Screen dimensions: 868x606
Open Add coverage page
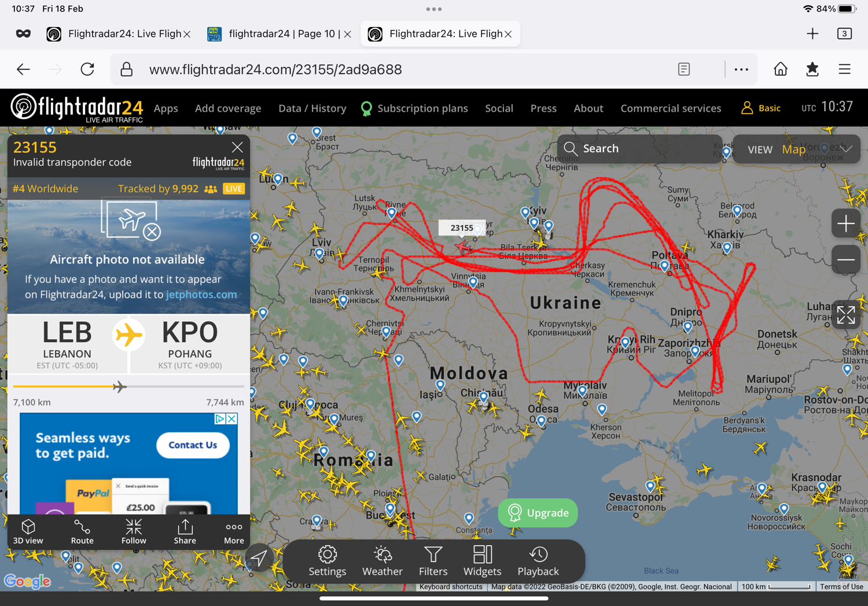pos(228,108)
